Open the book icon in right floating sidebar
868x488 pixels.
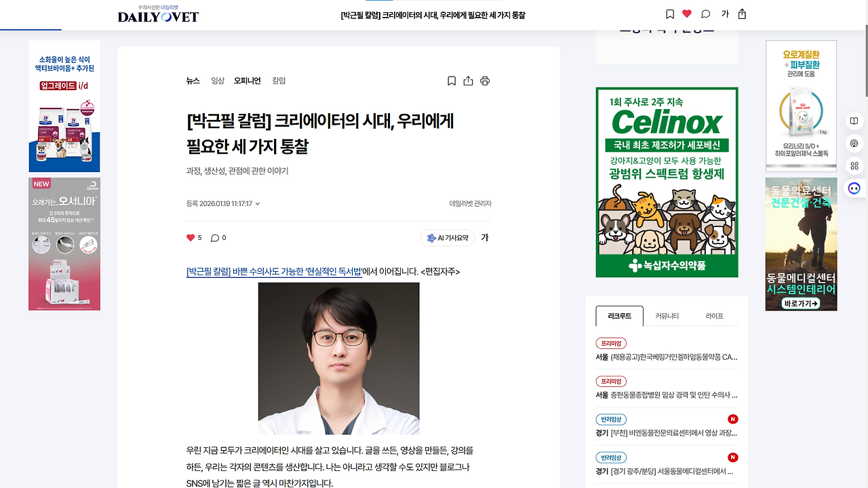coord(854,121)
